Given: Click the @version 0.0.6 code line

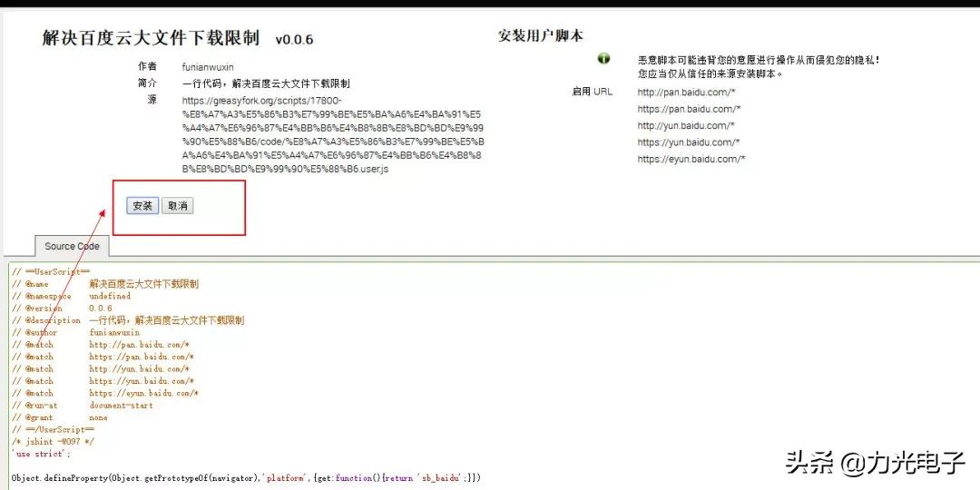Looking at the screenshot, I should 62,309.
